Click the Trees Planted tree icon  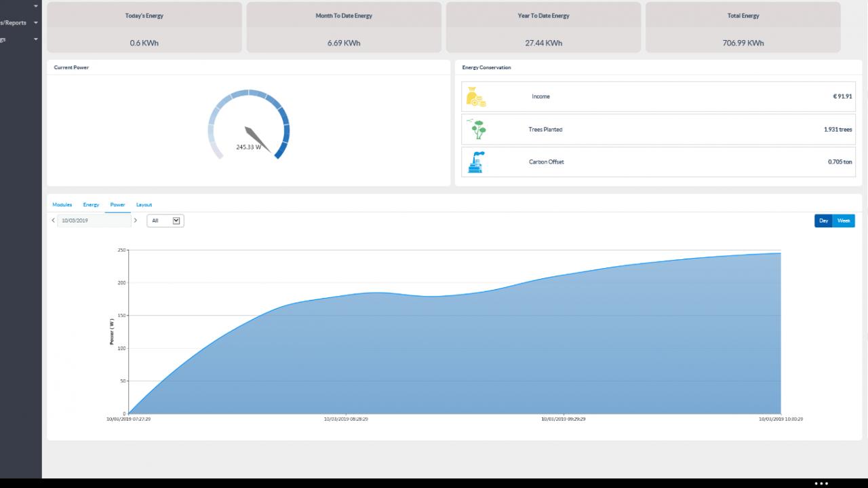click(476, 129)
